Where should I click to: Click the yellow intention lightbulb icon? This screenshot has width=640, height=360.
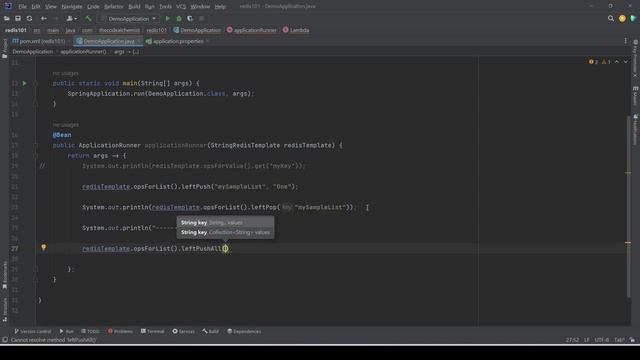point(44,247)
